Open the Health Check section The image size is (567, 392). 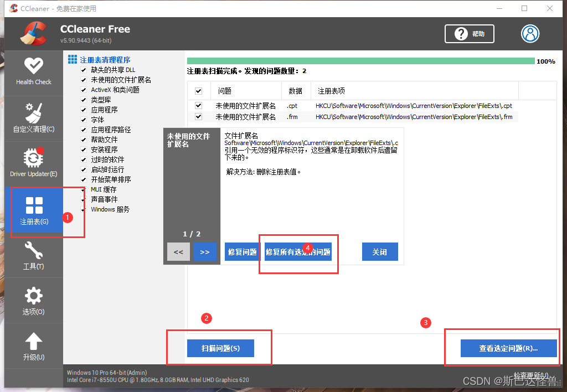(34, 73)
